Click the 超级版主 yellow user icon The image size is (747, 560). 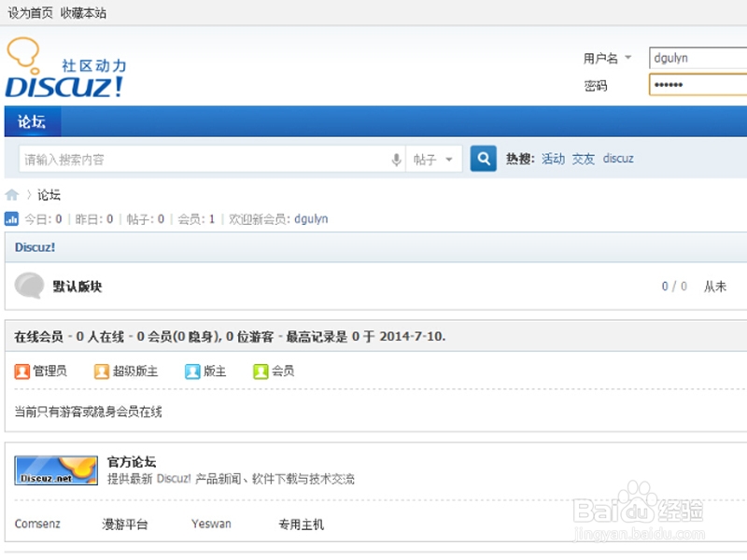pos(102,371)
